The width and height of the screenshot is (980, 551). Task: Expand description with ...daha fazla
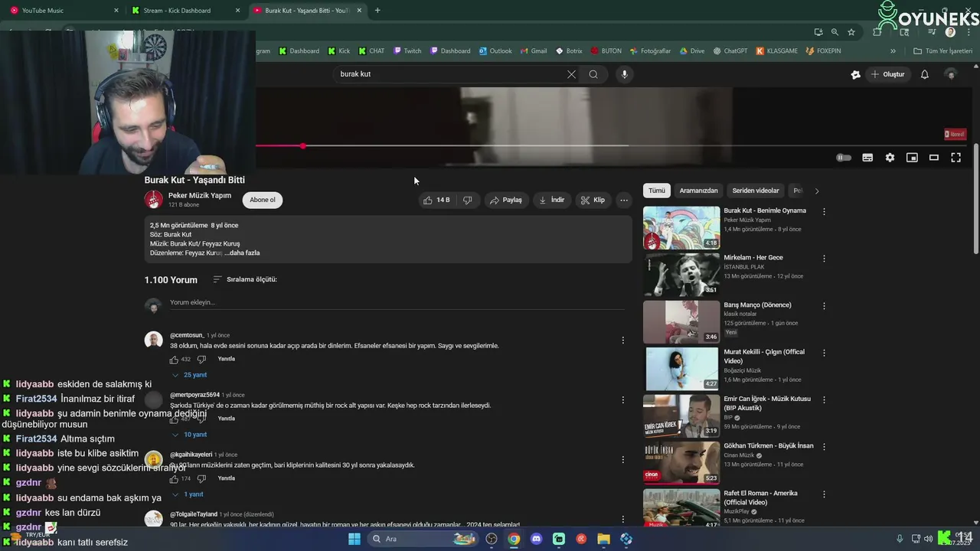click(242, 253)
